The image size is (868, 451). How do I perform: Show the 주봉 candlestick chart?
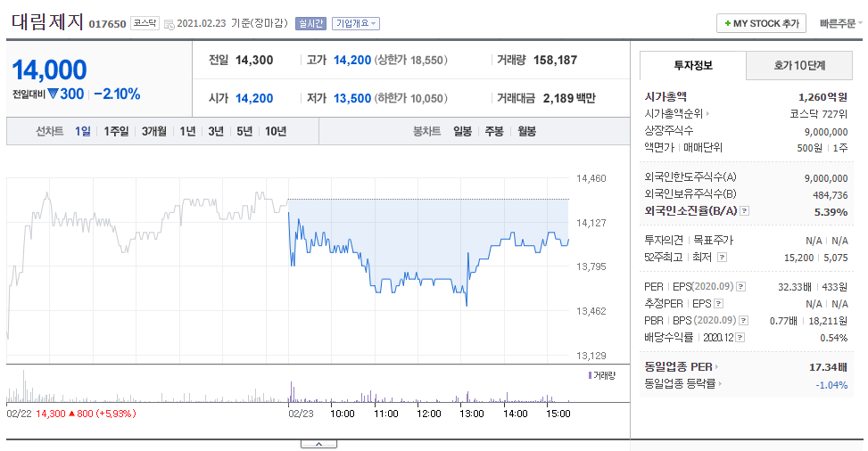coord(494,131)
